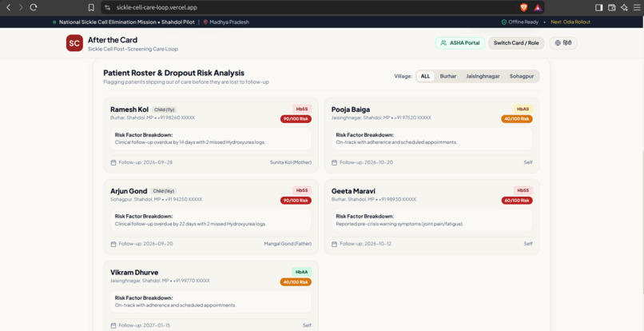Viewport: 644px width, 331px height.
Task: Open Ramesh Kol's patient name
Action: tap(129, 110)
